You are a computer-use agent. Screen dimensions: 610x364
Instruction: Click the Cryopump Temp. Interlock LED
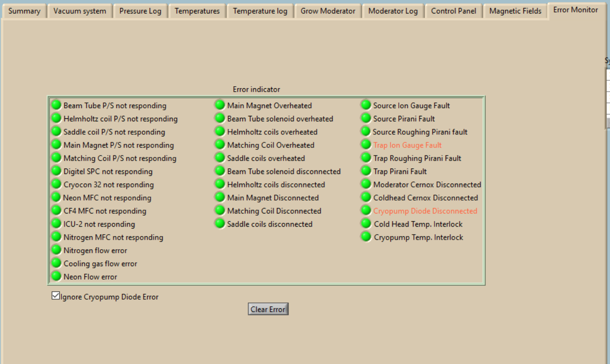[x=366, y=237]
